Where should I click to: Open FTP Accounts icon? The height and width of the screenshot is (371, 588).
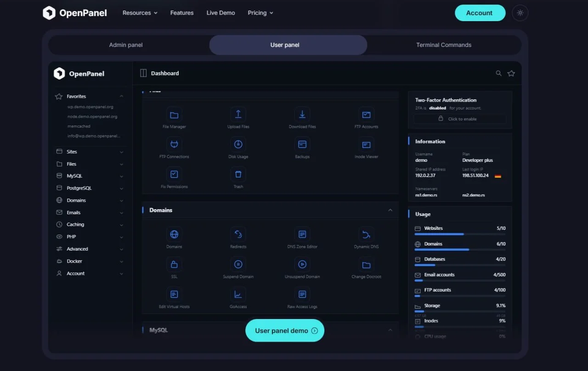pyautogui.click(x=366, y=115)
